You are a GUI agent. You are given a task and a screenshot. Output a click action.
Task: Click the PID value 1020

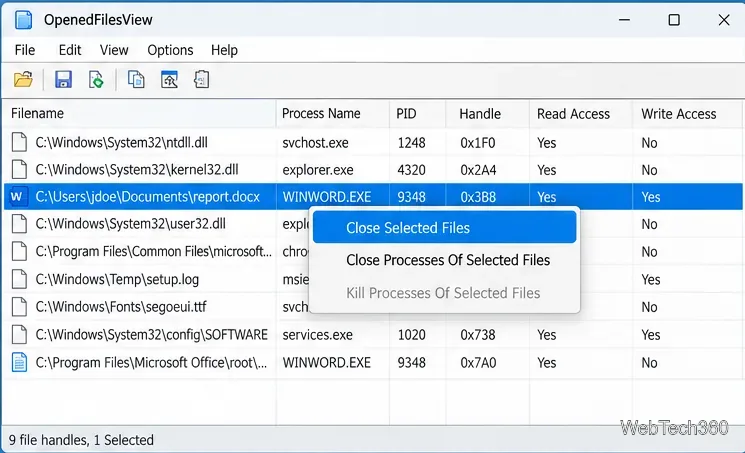pos(411,335)
